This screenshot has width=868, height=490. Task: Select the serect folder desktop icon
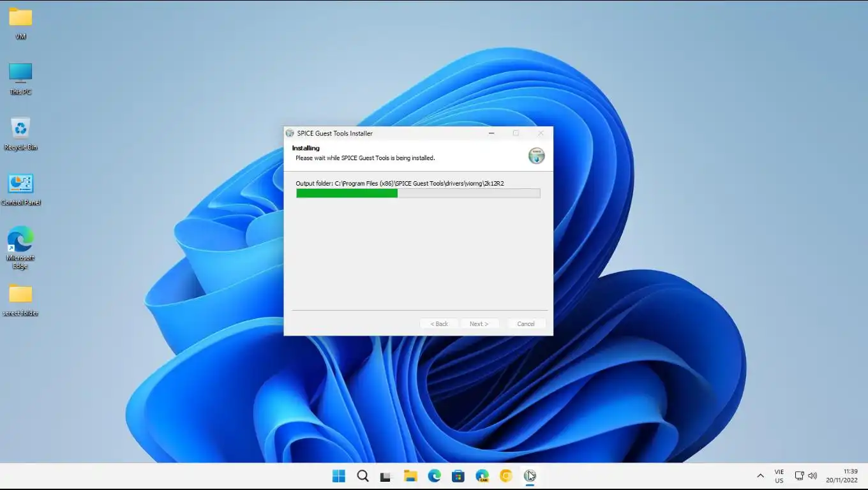20,301
